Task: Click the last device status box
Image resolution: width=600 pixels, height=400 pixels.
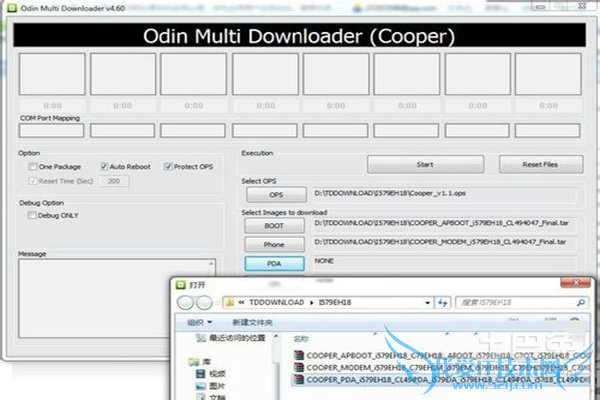Action: click(x=548, y=74)
